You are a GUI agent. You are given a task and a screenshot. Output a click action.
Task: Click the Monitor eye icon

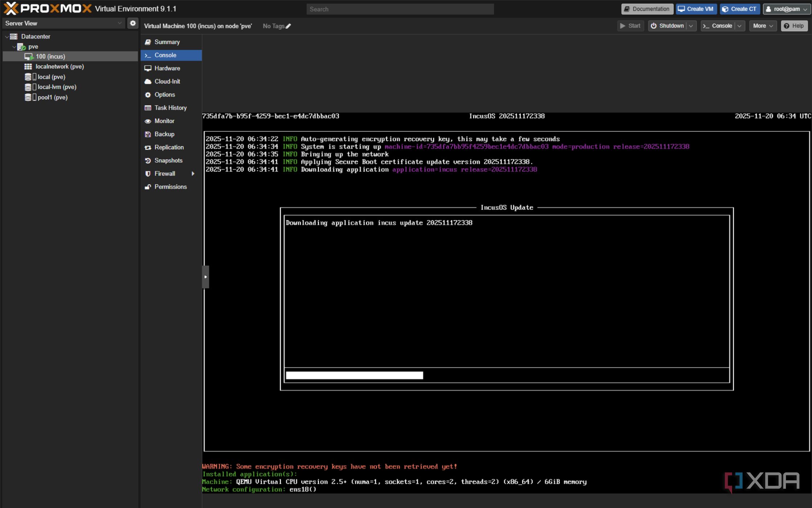click(x=148, y=121)
